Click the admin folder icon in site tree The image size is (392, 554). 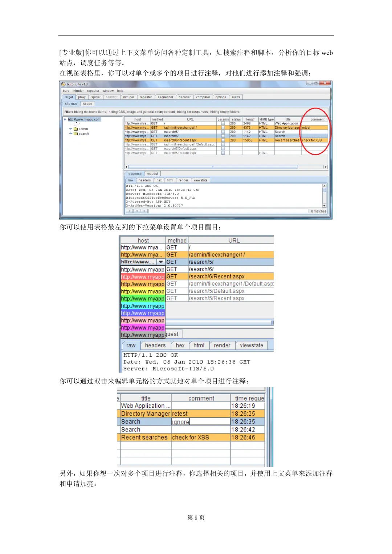(x=76, y=129)
